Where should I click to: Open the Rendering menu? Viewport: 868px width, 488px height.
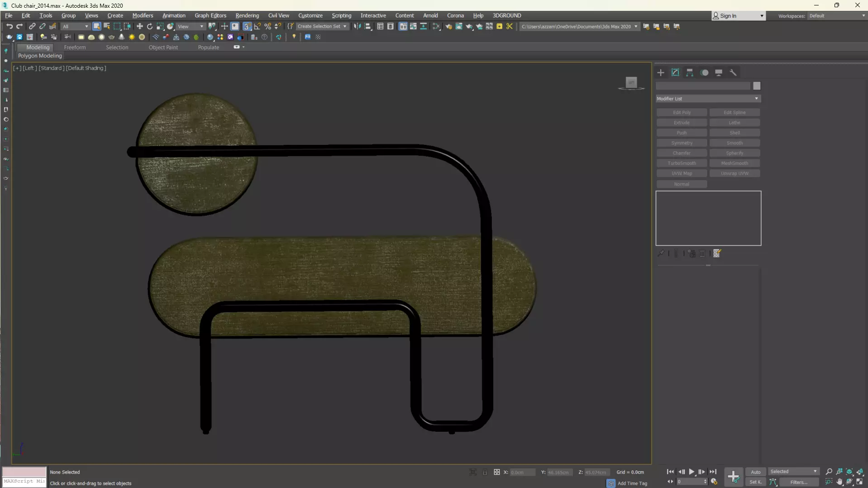pyautogui.click(x=247, y=15)
